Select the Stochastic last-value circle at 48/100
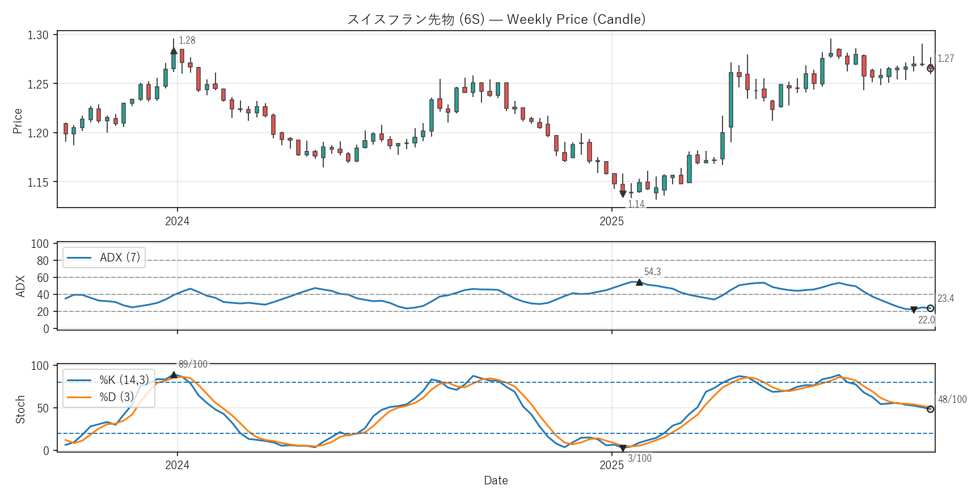Viewport: 980px width, 498px height. point(930,409)
